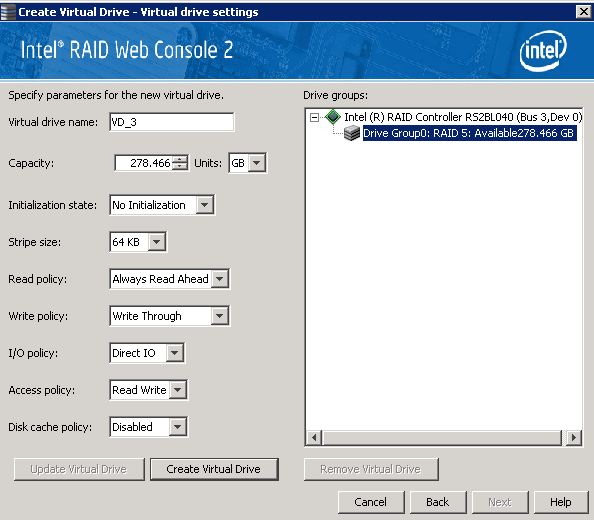This screenshot has height=520, width=594.
Task: Select the Intel RAID Controller RS2BL040 node
Action: 463,117
